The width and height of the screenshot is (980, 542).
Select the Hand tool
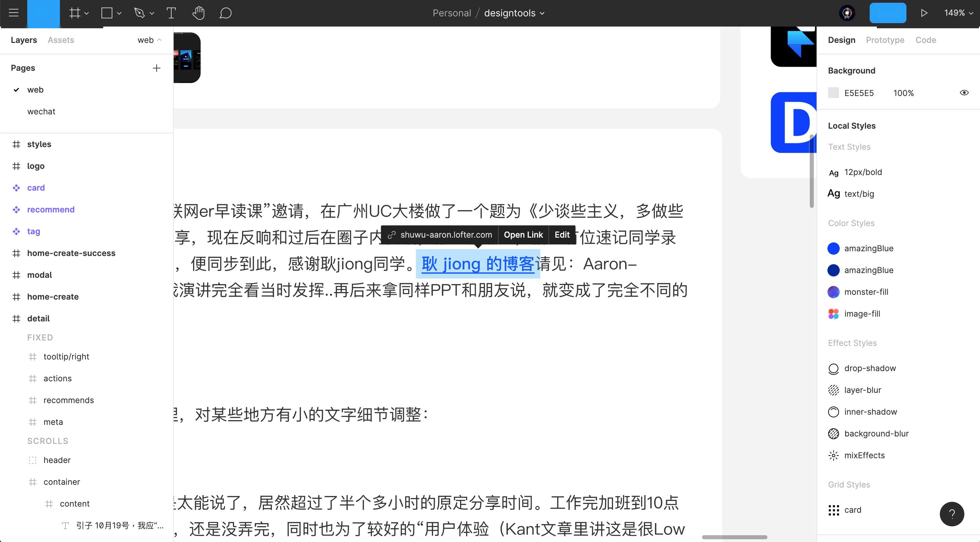coord(198,13)
